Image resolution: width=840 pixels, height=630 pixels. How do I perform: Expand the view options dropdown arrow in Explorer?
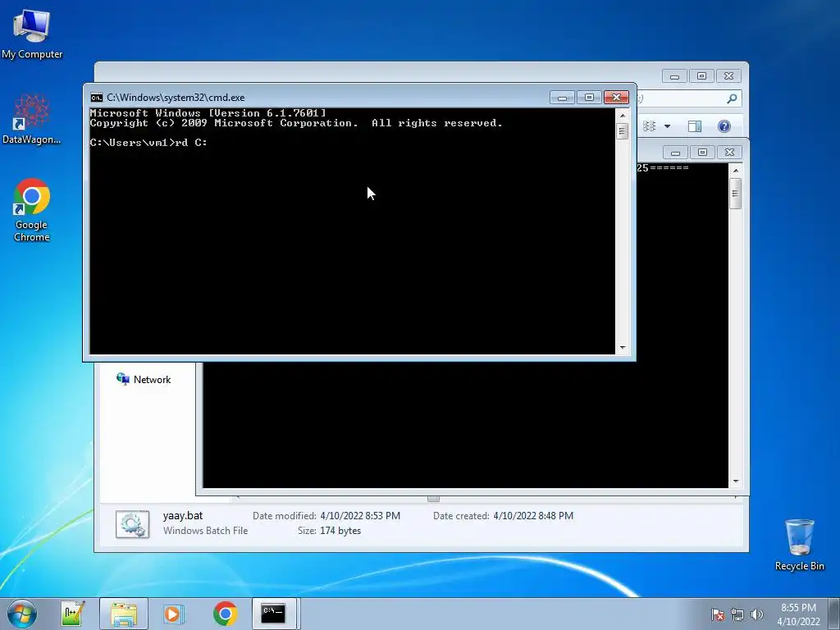[x=668, y=126]
